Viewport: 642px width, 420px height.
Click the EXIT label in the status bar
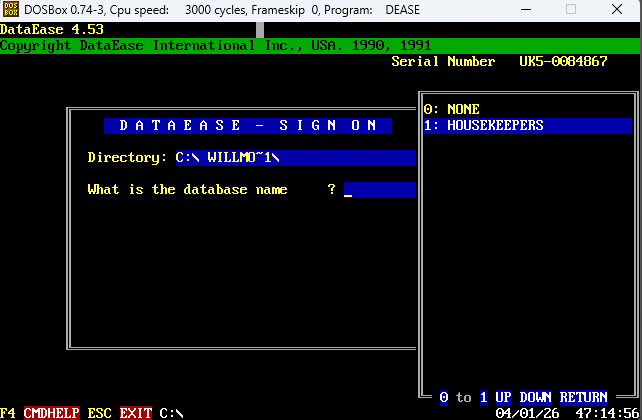[x=136, y=413]
